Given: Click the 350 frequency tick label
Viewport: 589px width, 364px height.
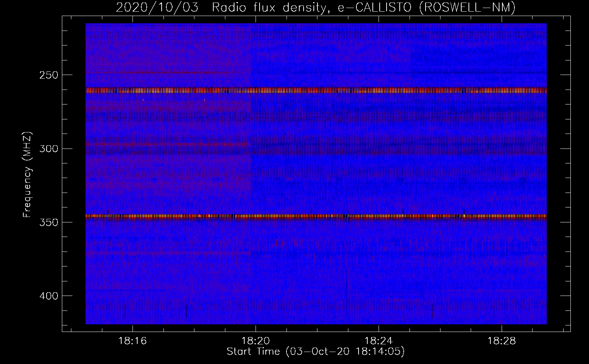Looking at the screenshot, I should tap(49, 222).
